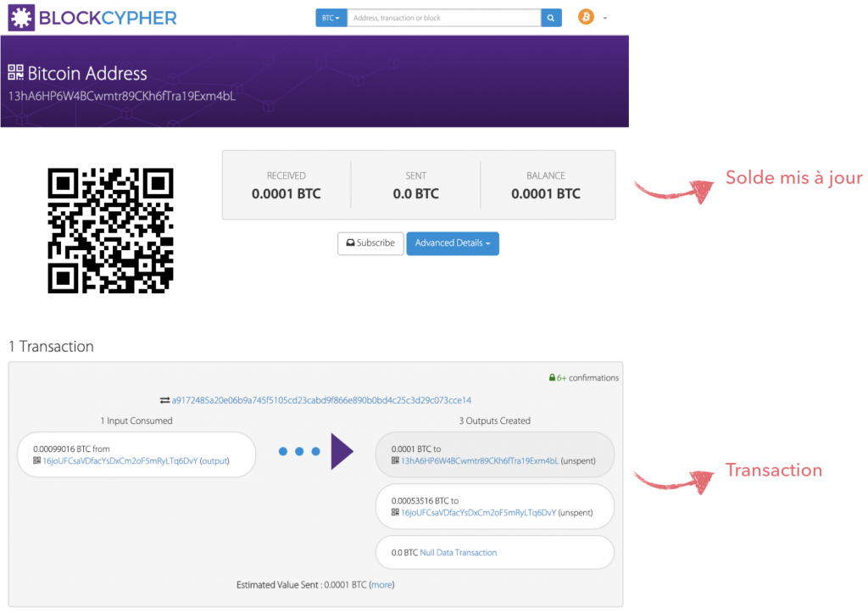Expand the Advanced Details dropdown
868x613 pixels.
453,243
